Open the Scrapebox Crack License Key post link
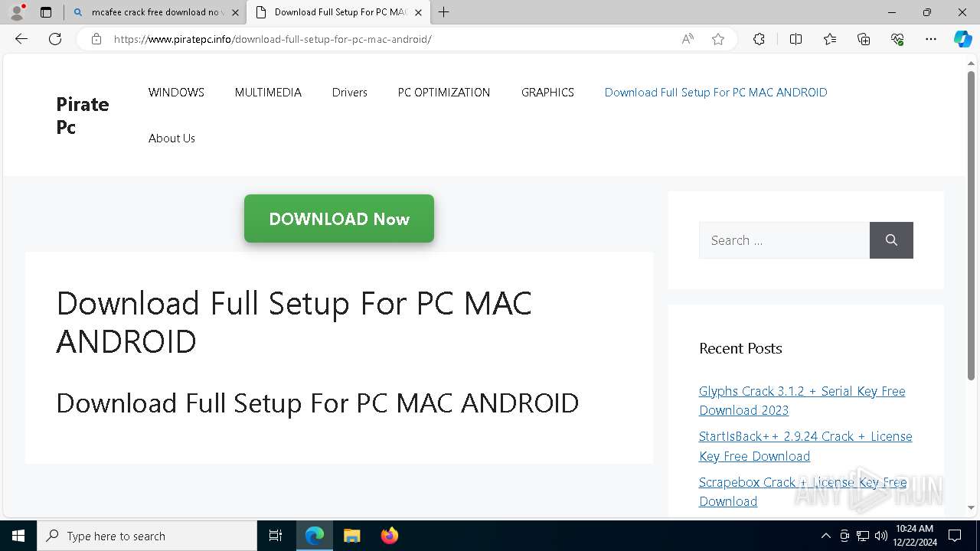980x551 pixels. pyautogui.click(x=802, y=491)
